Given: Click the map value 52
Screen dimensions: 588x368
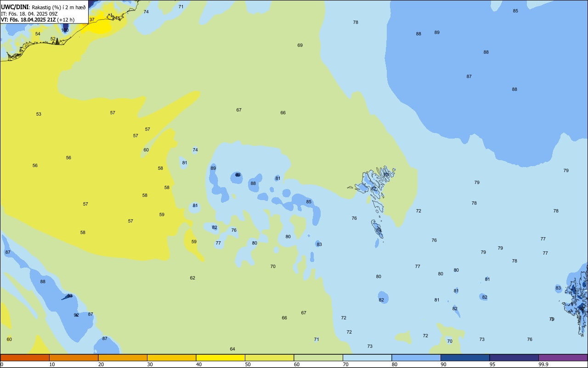Looking at the screenshot, I should [x=53, y=39].
